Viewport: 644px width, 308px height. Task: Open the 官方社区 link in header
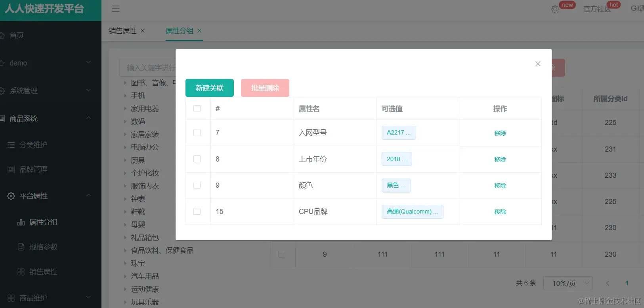(x=597, y=9)
